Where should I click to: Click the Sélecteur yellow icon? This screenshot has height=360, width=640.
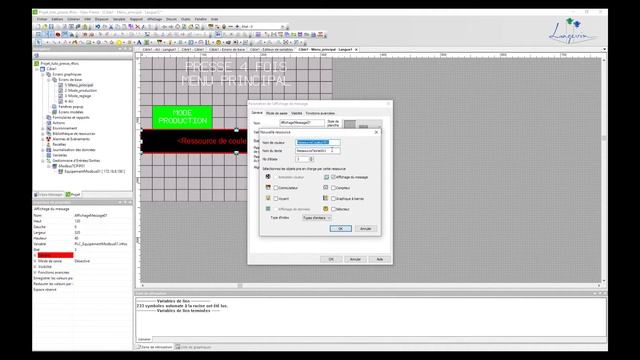tap(326, 209)
